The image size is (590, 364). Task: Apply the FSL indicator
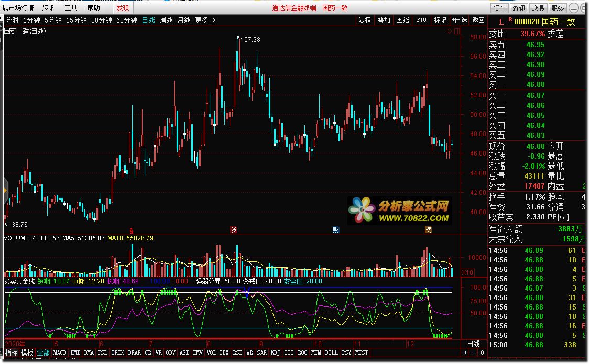pos(102,352)
